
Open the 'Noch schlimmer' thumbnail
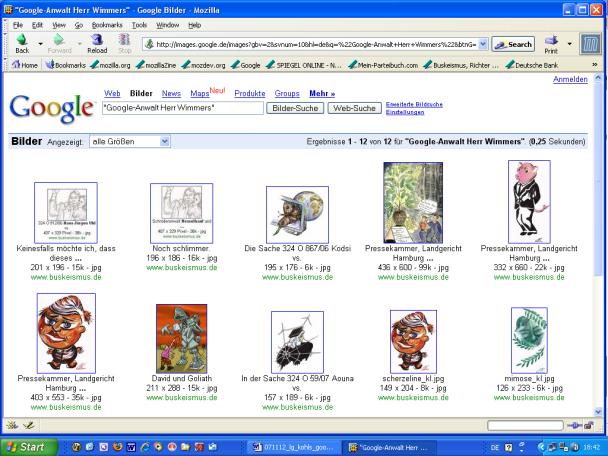(x=181, y=213)
